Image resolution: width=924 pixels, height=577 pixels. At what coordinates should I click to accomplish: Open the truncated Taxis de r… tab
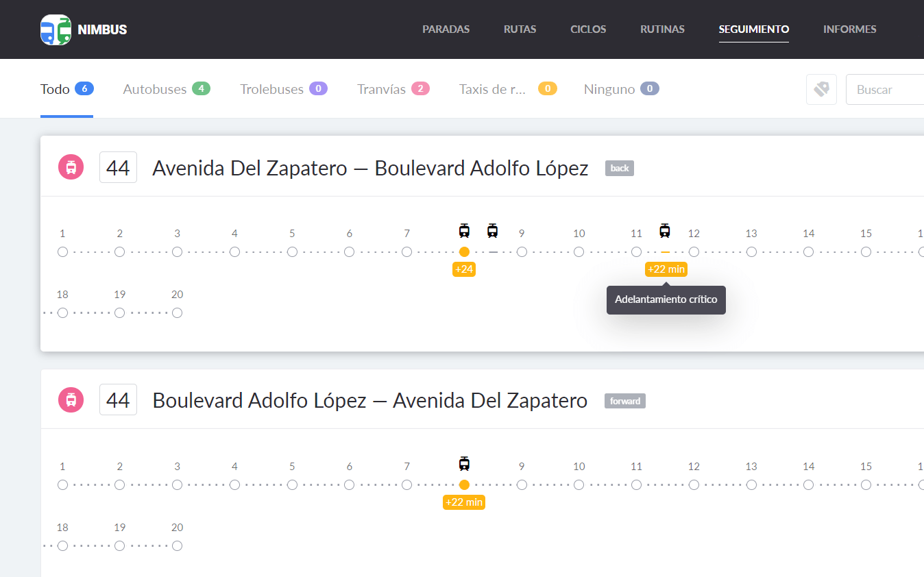(x=508, y=89)
